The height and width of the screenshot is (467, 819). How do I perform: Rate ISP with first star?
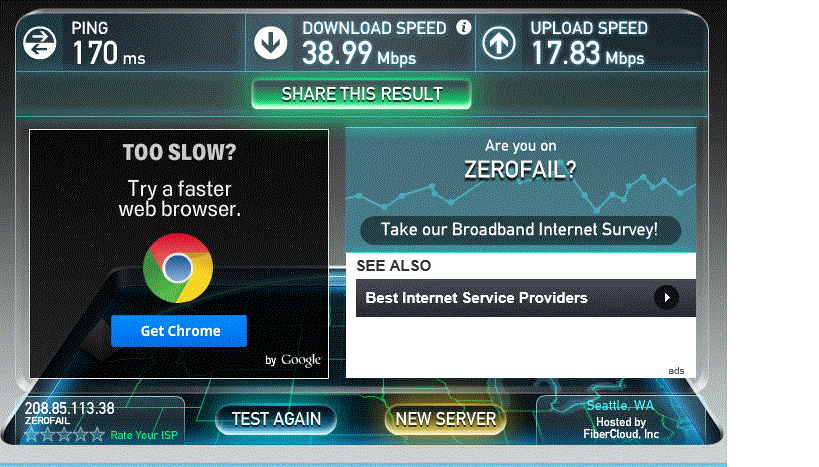32,435
